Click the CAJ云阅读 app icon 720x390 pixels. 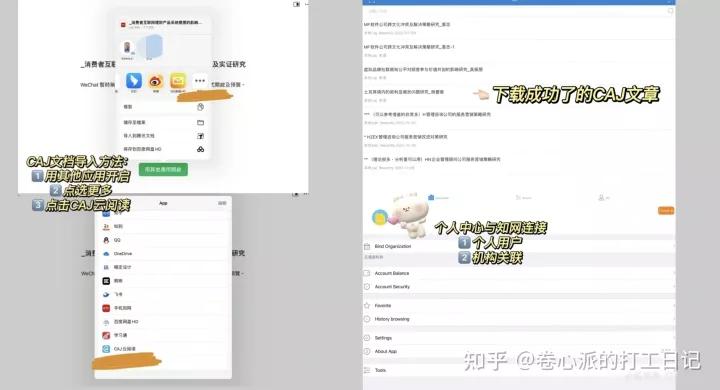tap(106, 349)
